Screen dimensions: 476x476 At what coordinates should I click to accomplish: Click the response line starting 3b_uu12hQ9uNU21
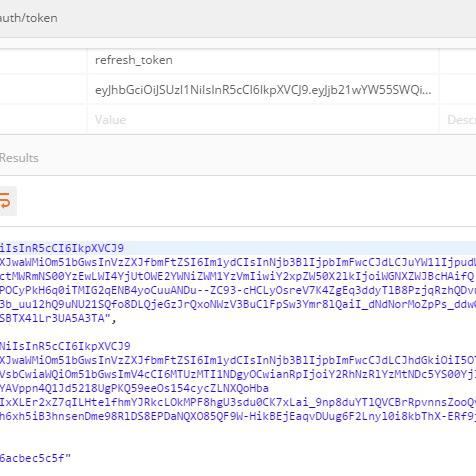(238, 305)
